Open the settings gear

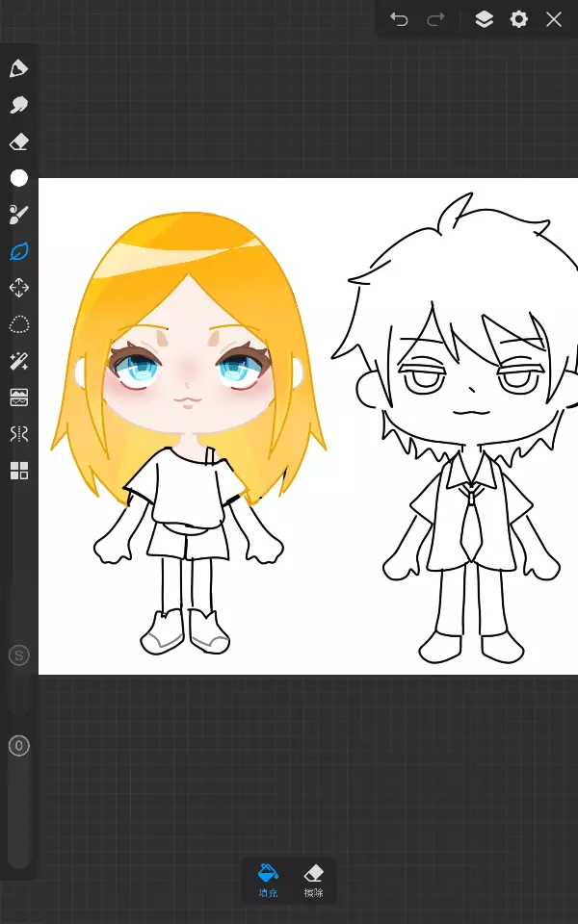click(x=518, y=19)
